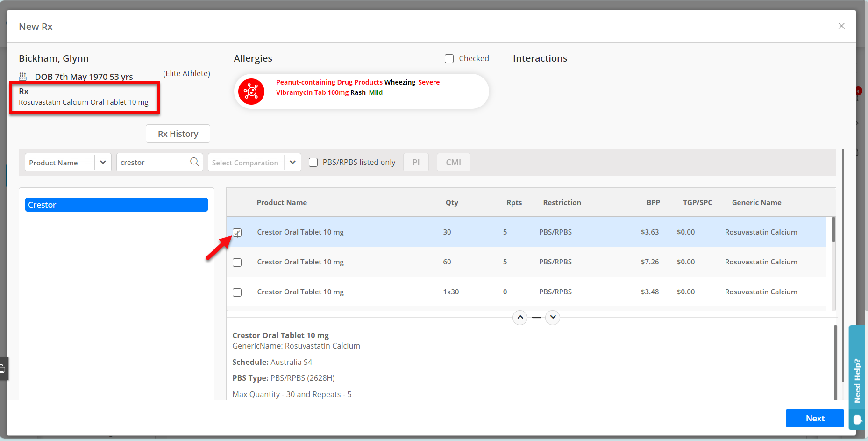Tick the allergies Checked checkbox

[449, 58]
